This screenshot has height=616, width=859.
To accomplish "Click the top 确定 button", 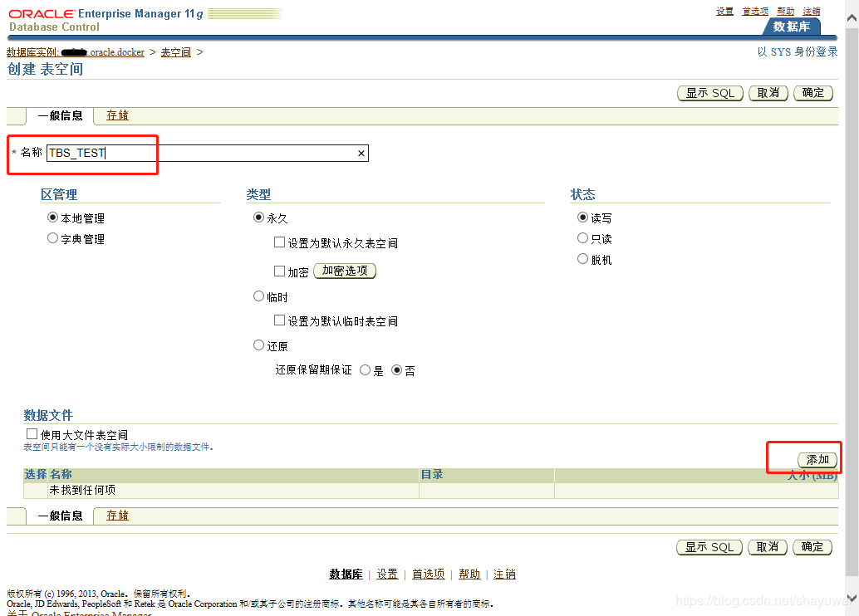I will click(813, 93).
